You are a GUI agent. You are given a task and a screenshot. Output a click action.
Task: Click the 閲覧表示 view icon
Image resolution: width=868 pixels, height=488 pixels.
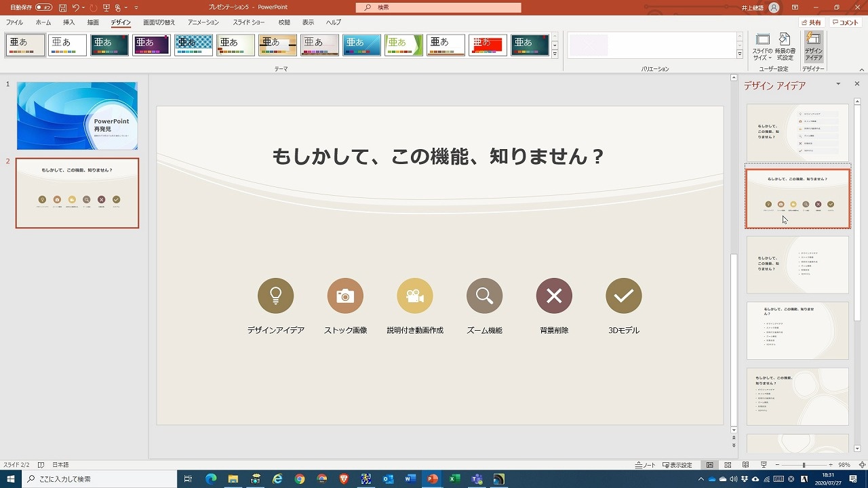[x=745, y=465]
